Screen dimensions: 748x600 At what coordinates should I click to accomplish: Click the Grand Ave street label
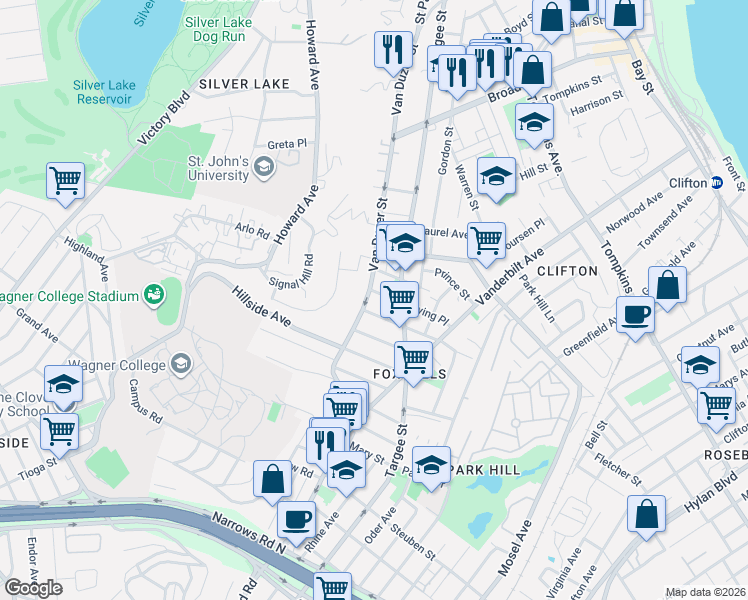click(37, 326)
